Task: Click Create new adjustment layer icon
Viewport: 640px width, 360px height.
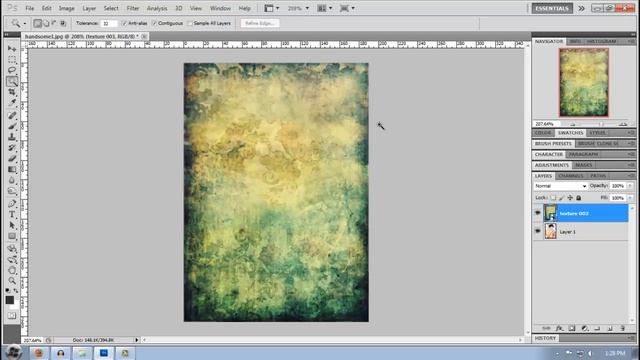Action: (x=584, y=329)
